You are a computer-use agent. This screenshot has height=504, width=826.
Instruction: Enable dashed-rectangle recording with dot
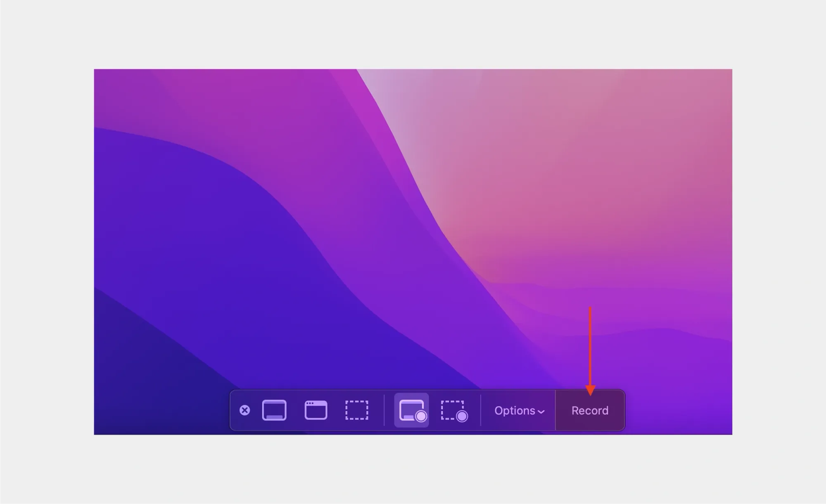pyautogui.click(x=453, y=410)
